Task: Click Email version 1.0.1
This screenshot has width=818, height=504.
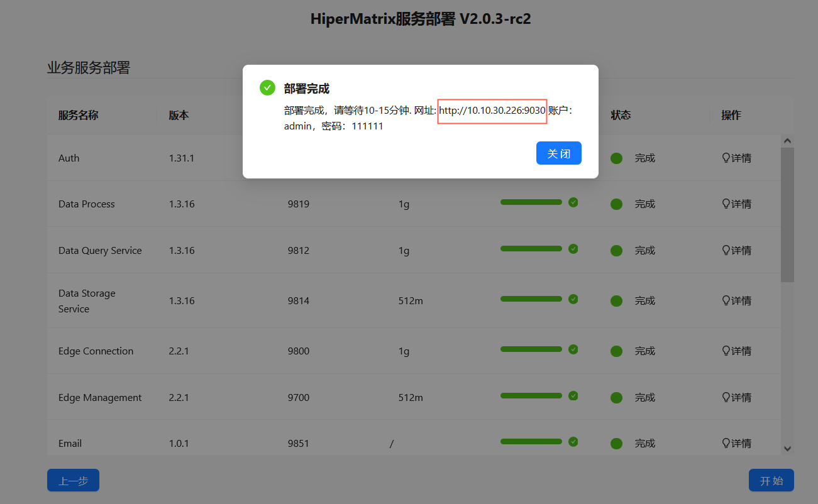Action: (179, 444)
